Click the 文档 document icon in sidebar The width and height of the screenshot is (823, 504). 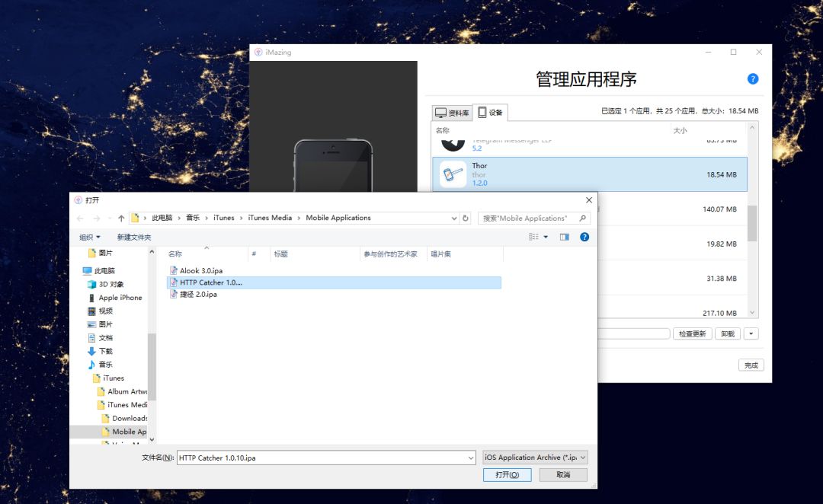(92, 338)
